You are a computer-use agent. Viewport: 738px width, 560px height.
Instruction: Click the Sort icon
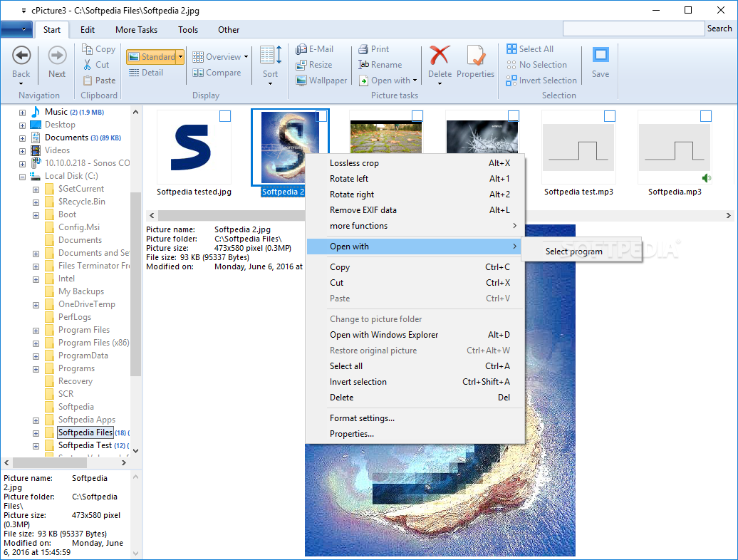271,56
